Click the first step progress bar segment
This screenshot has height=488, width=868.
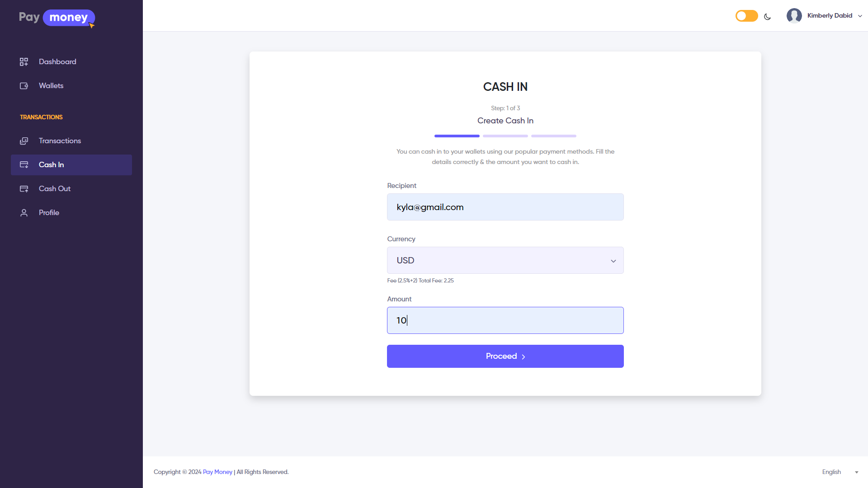click(x=457, y=136)
